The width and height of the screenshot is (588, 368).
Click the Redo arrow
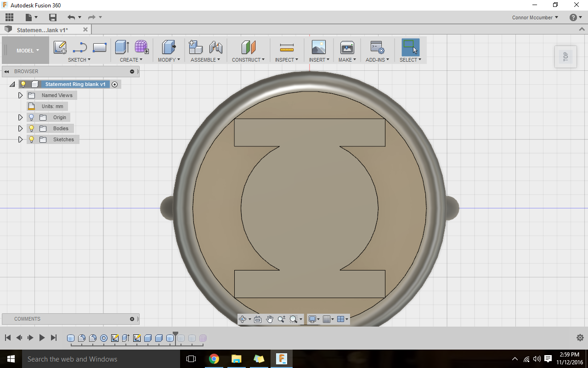click(91, 17)
